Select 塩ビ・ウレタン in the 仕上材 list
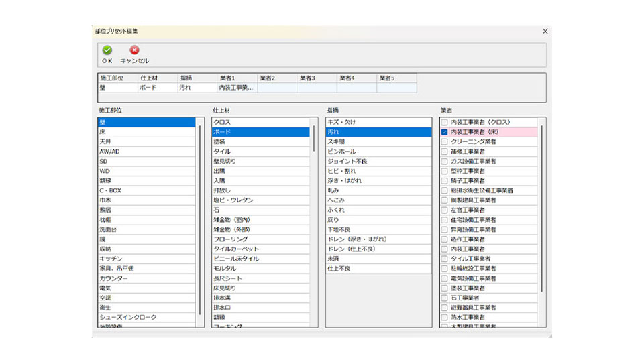This screenshot has height=362, width=644. (x=261, y=200)
